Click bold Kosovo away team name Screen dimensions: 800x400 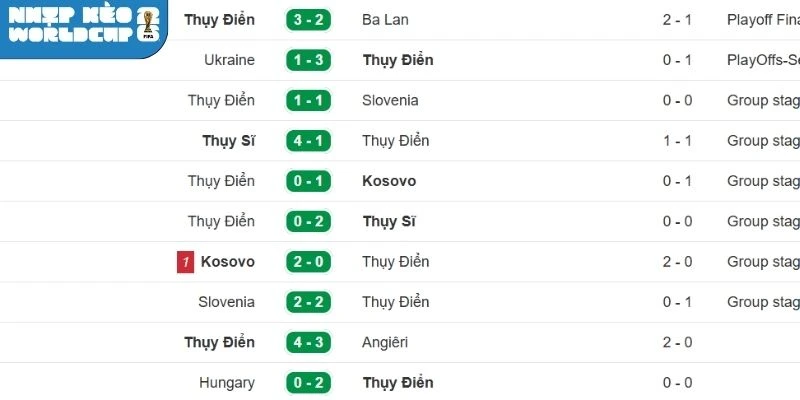[389, 181]
